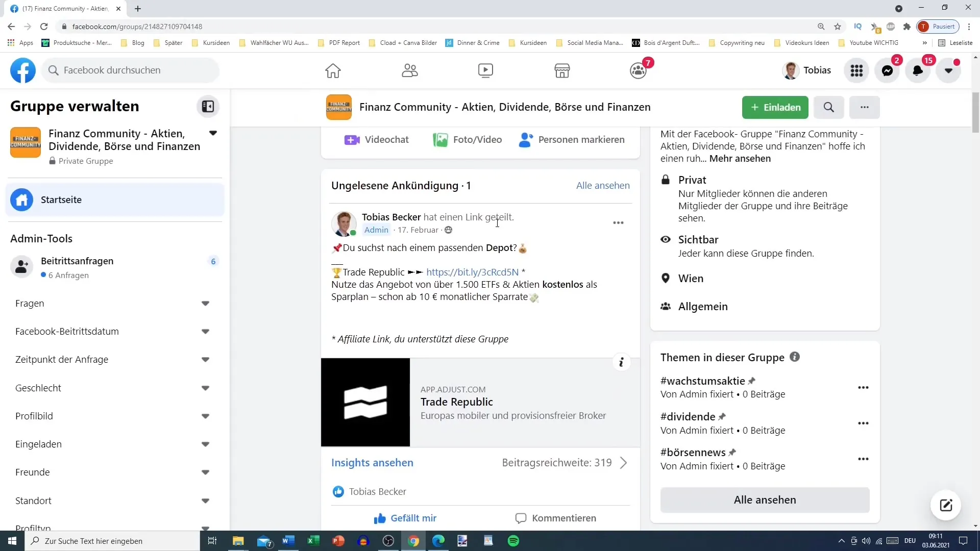Open Excel from the Windows taskbar
The image size is (980, 551).
[x=313, y=541]
